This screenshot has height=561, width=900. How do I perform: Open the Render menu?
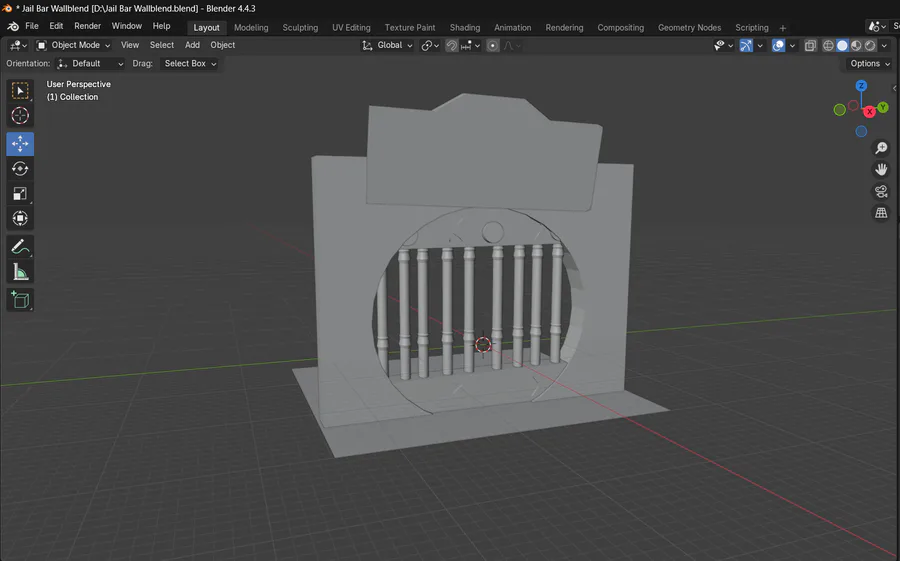tap(87, 26)
